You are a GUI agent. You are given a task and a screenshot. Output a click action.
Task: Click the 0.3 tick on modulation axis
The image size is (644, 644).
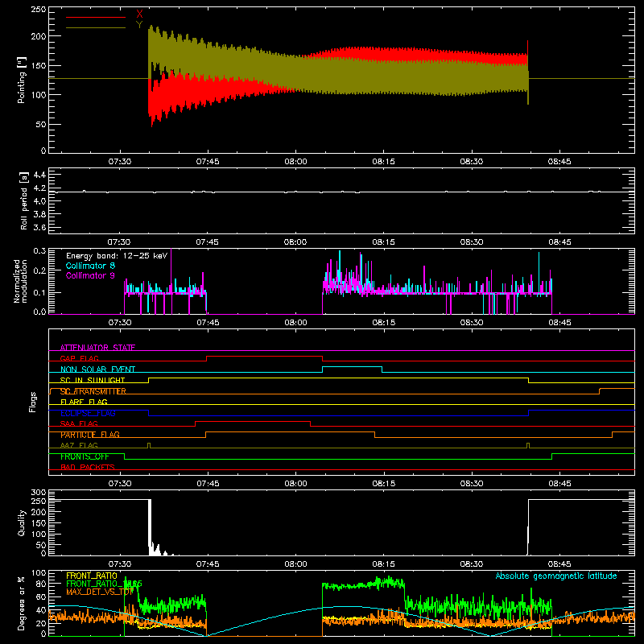[39, 250]
